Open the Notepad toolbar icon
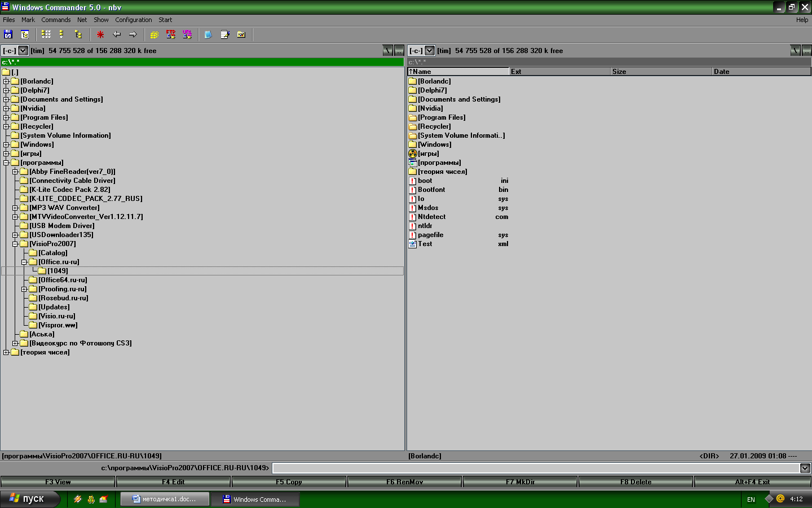This screenshot has width=812, height=508. (225, 34)
